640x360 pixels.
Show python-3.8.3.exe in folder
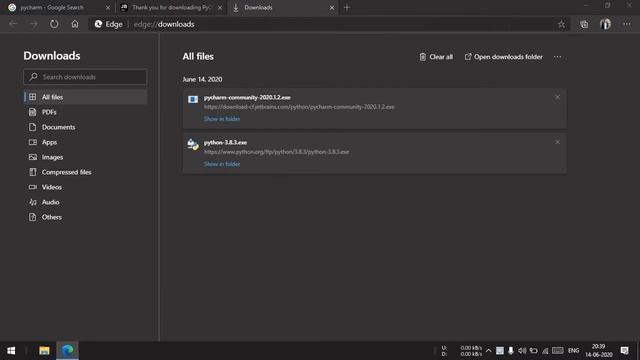(x=222, y=164)
